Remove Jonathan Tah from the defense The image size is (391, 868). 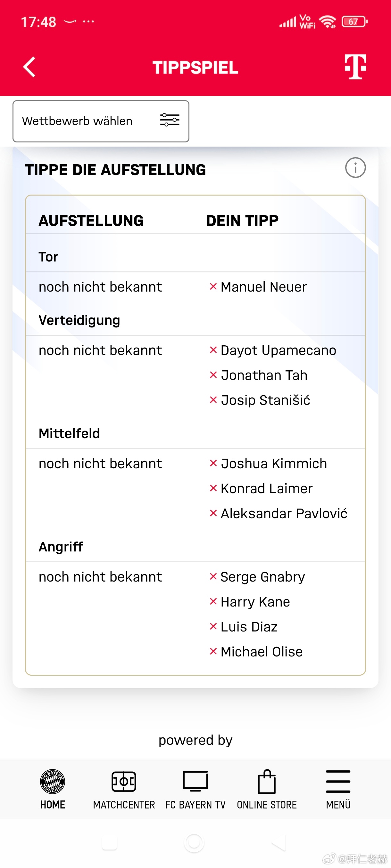click(213, 375)
